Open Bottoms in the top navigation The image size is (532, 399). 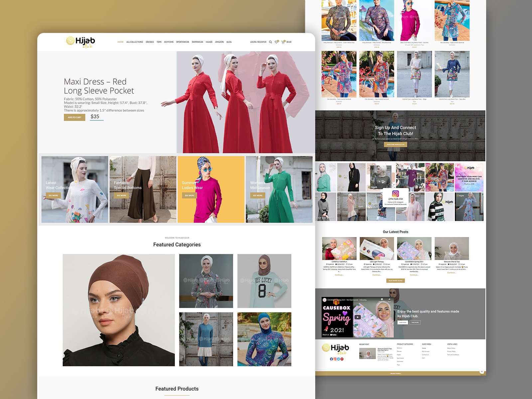pos(169,42)
